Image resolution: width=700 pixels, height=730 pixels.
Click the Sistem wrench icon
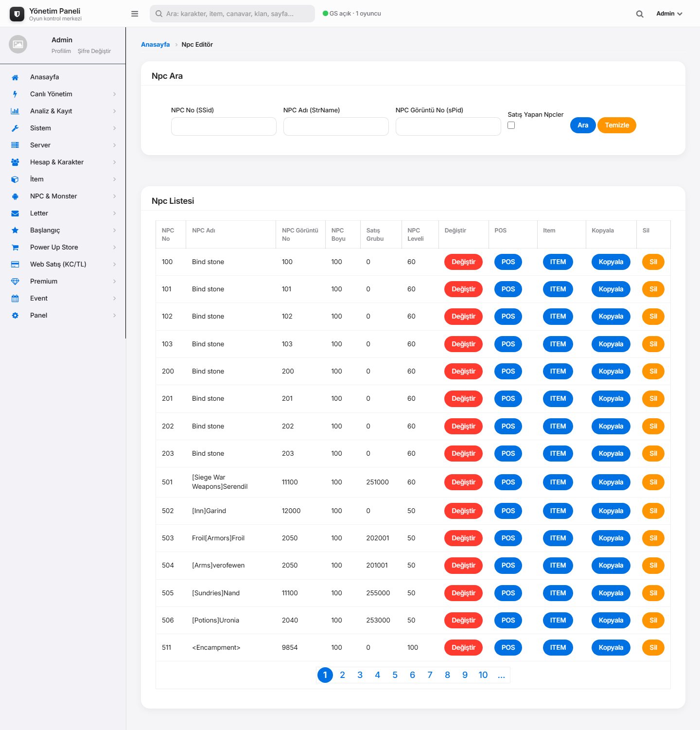(x=15, y=128)
